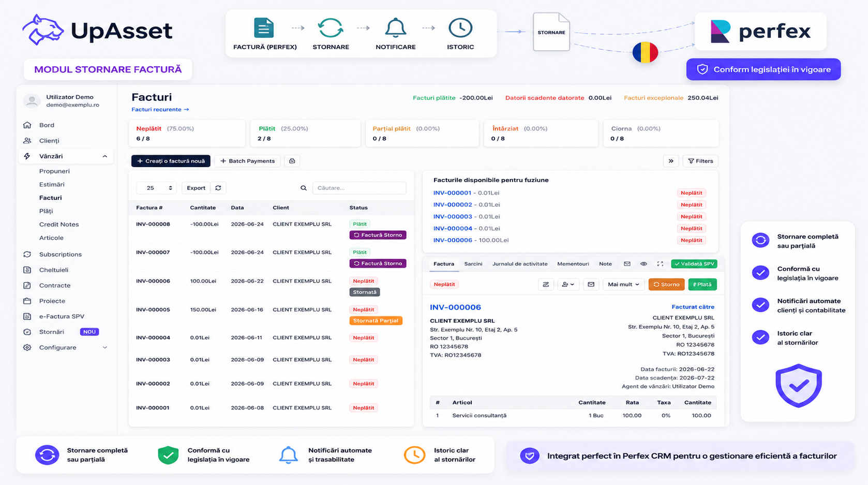This screenshot has width=868, height=485.
Task: Click the Export button
Action: [196, 188]
